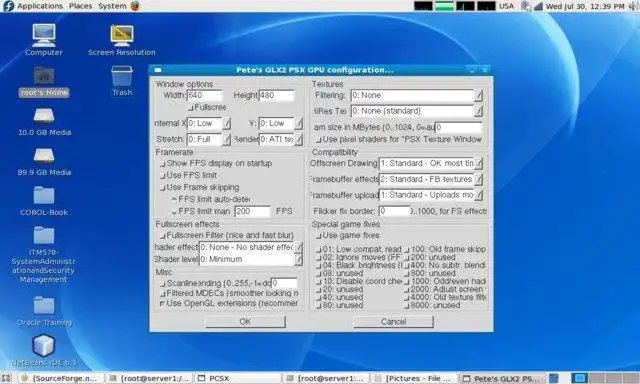This screenshot has height=384, width=640.
Task: Click the network status tray icon
Action: 538,6
